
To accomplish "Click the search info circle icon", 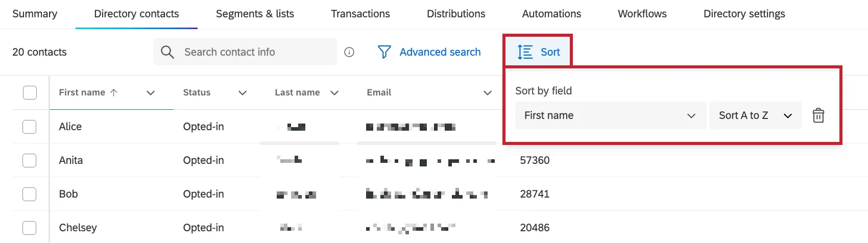I will tap(349, 52).
